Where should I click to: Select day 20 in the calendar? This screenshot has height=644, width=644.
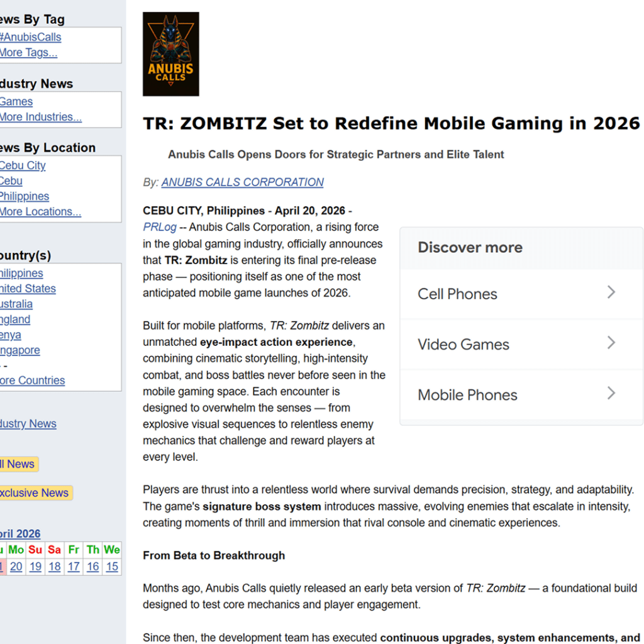16,567
